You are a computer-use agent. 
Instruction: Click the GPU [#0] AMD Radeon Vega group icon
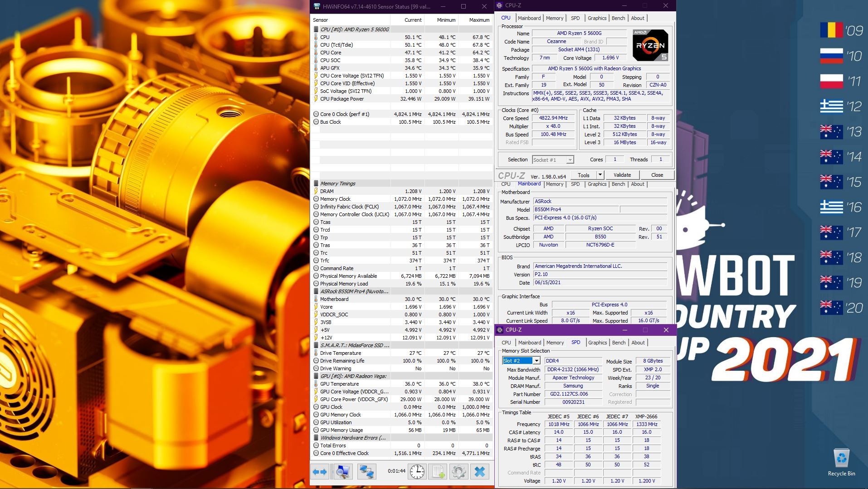tap(316, 376)
